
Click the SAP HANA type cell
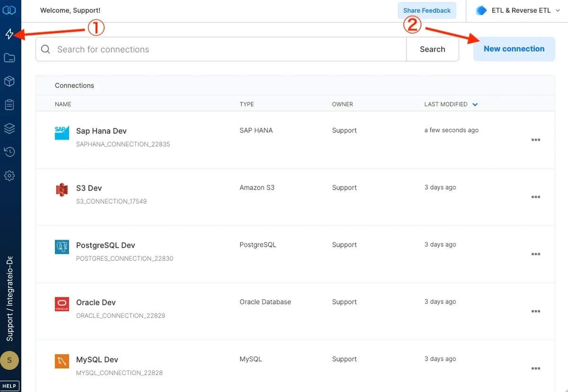click(256, 130)
